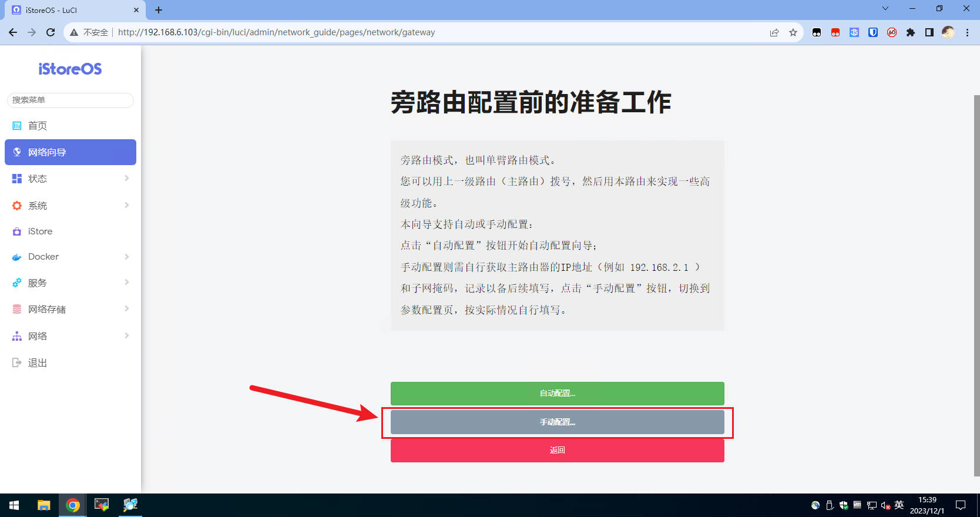Click the page vertical scrollbar
980x517 pixels.
click(976, 285)
